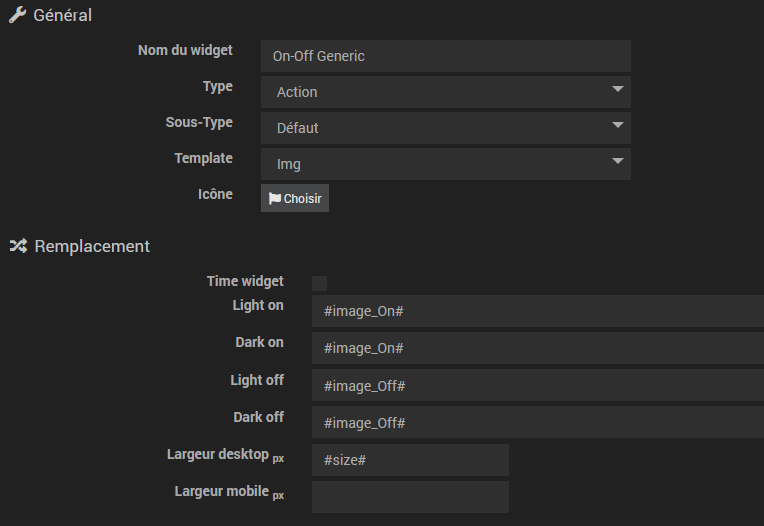Click the Général section heading
This screenshot has width=764, height=526.
tap(62, 15)
